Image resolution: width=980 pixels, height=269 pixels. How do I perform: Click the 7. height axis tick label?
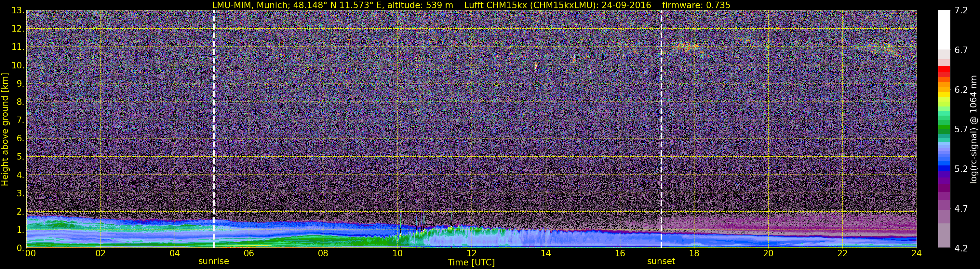click(20, 120)
